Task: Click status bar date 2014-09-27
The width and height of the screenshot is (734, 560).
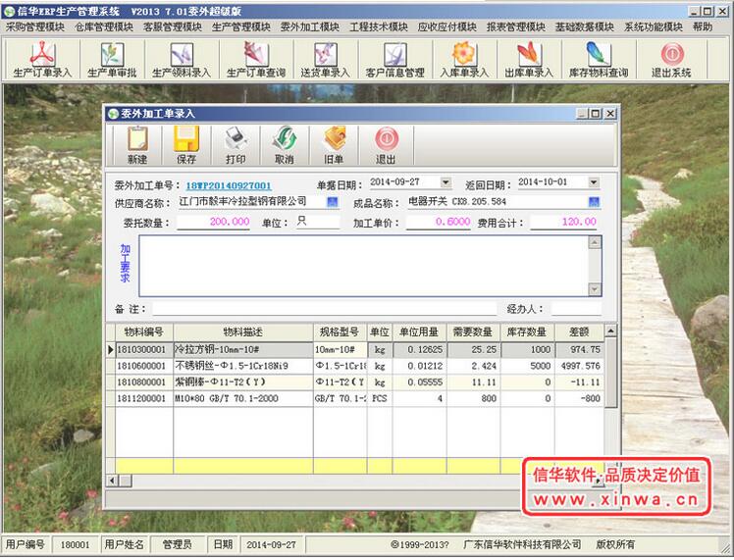Action: (272, 545)
